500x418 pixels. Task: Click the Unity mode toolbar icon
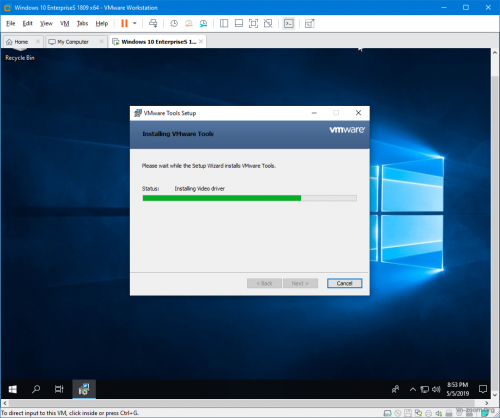pyautogui.click(x=268, y=23)
